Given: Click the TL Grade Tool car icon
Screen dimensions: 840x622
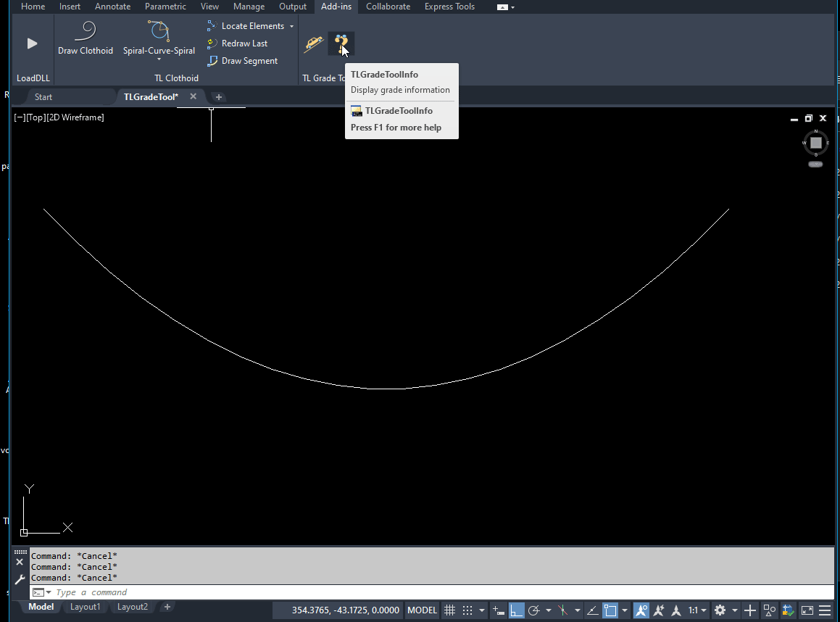Looking at the screenshot, I should click(314, 43).
